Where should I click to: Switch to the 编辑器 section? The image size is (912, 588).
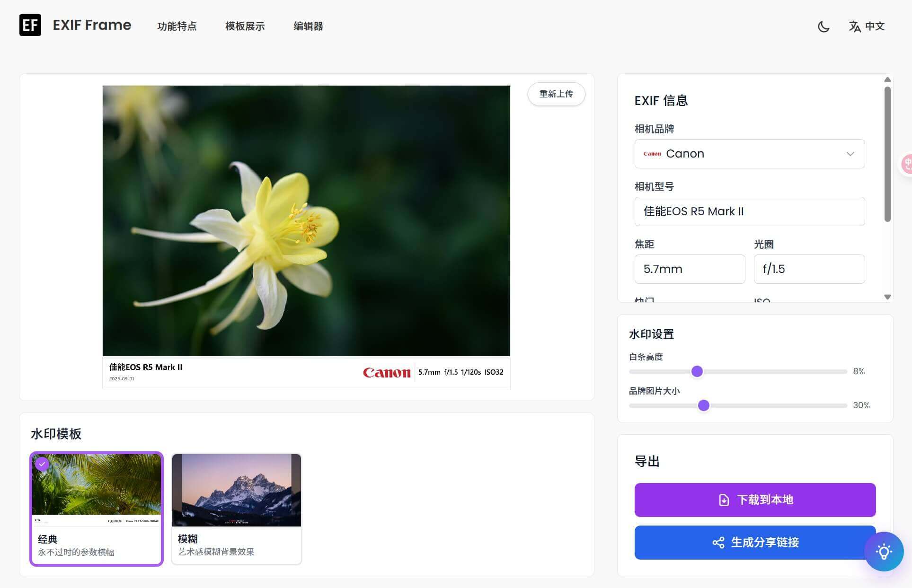pyautogui.click(x=308, y=26)
